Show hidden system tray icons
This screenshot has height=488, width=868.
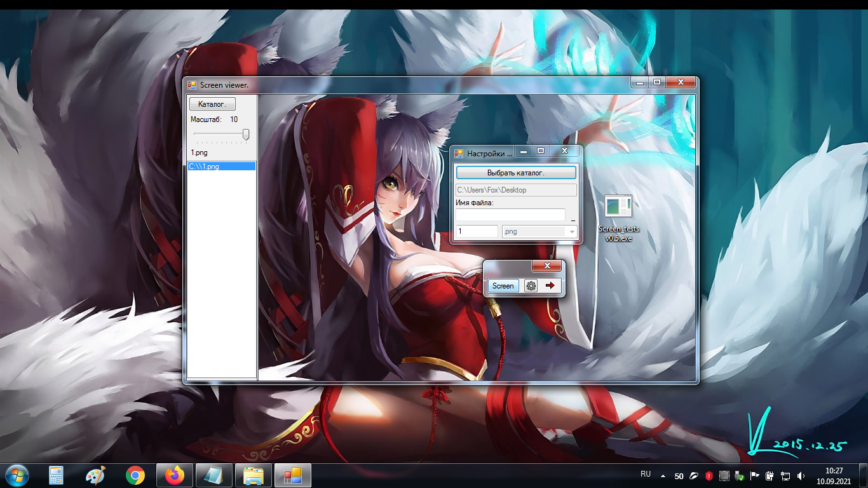(663, 476)
